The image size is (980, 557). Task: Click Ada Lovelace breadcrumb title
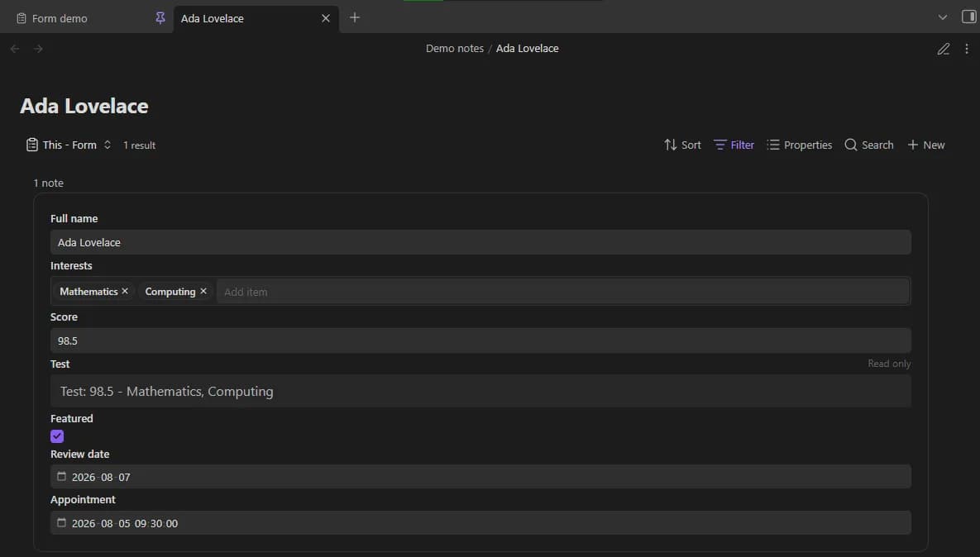(x=527, y=48)
